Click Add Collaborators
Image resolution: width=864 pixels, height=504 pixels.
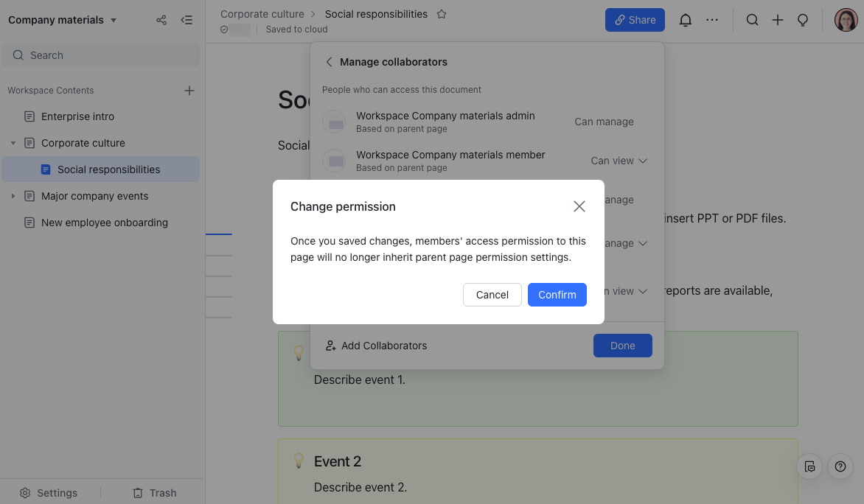(376, 345)
